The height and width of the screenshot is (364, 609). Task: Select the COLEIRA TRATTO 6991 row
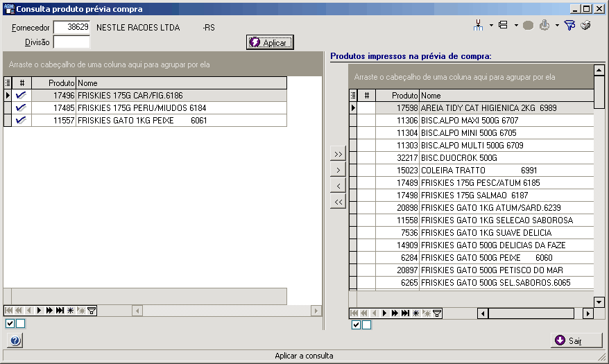pos(471,171)
